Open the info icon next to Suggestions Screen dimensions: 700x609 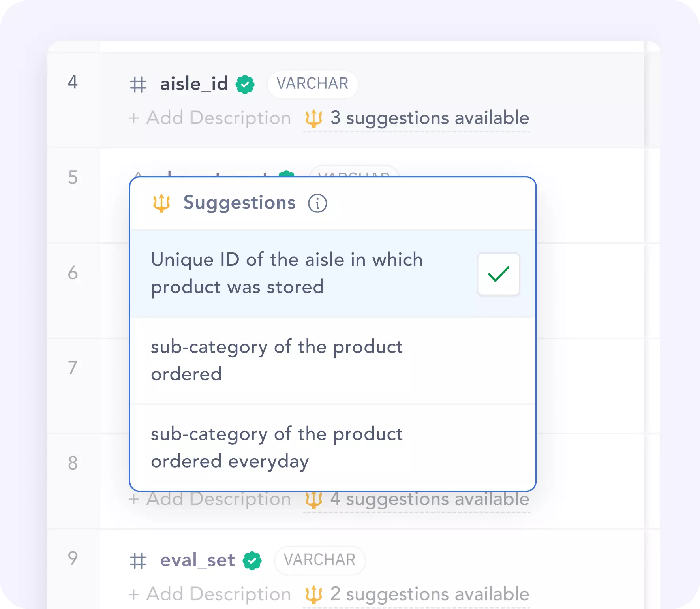[317, 203]
